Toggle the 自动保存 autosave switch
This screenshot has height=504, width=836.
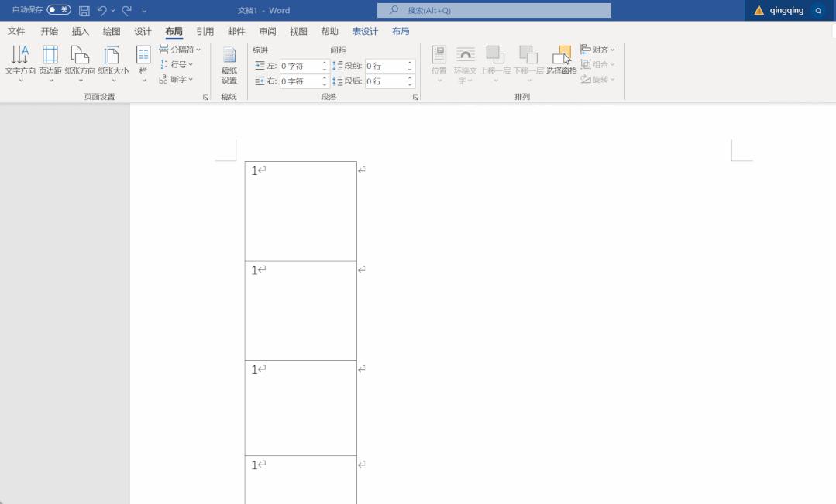coord(59,10)
